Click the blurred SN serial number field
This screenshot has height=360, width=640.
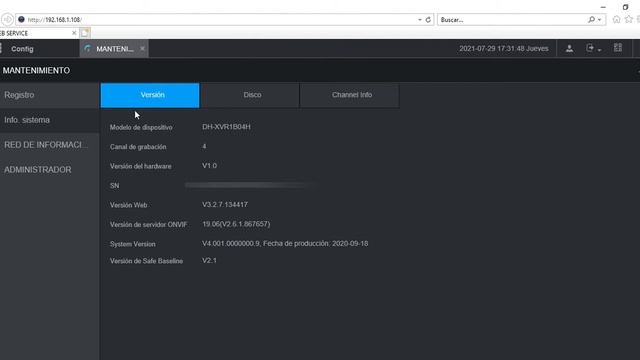[x=249, y=185]
